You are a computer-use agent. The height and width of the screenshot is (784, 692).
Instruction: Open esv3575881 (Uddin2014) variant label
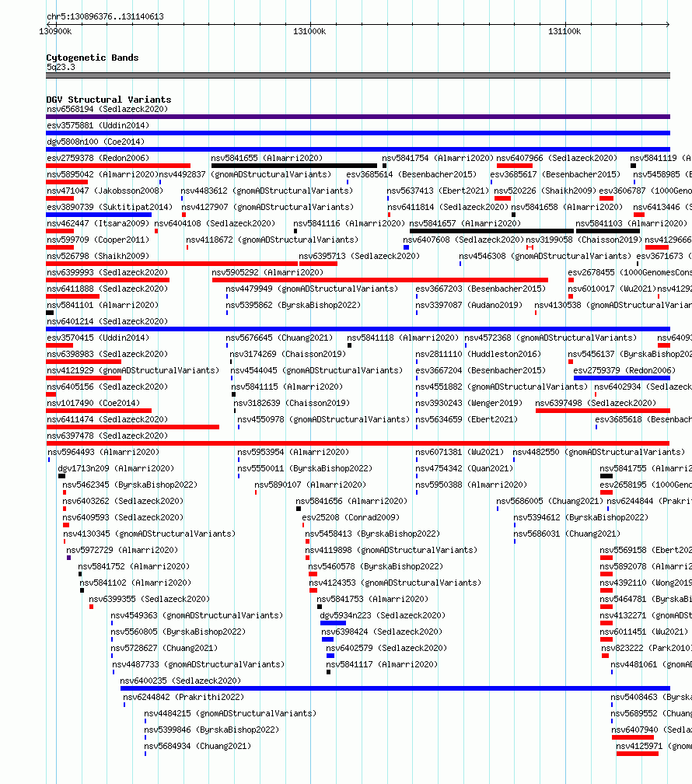coord(98,125)
